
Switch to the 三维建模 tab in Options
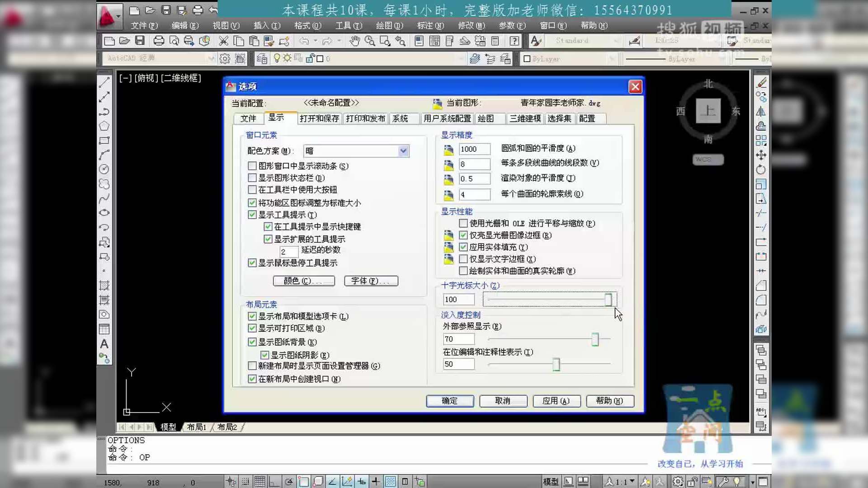pos(524,118)
